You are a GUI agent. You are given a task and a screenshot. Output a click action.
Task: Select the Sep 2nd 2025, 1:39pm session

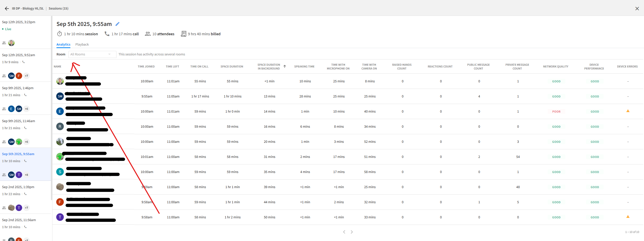[x=18, y=187]
